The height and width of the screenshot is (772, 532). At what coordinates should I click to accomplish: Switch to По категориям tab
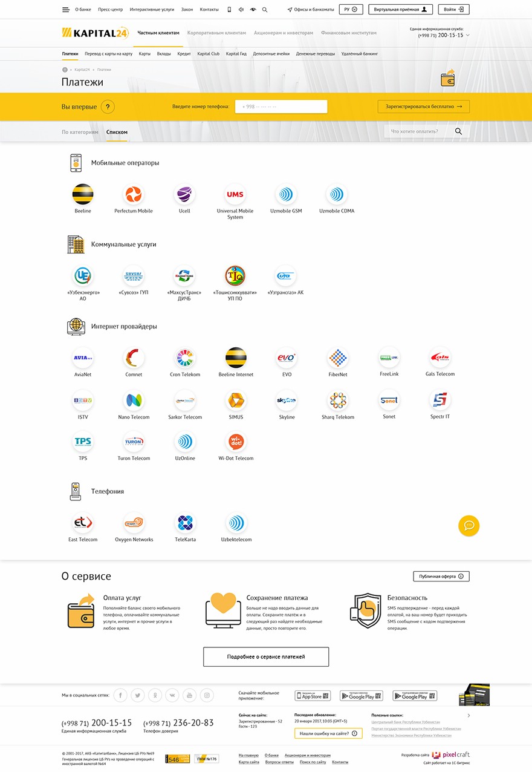click(80, 132)
